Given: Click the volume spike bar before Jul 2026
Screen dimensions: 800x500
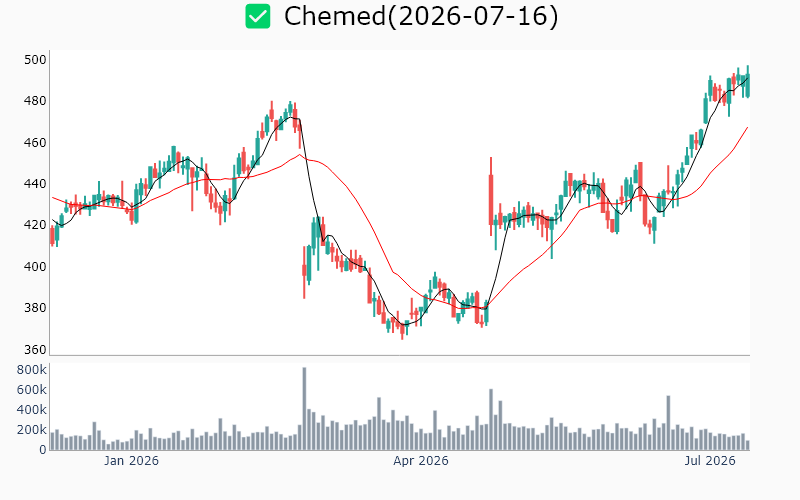Looking at the screenshot, I should (668, 423).
